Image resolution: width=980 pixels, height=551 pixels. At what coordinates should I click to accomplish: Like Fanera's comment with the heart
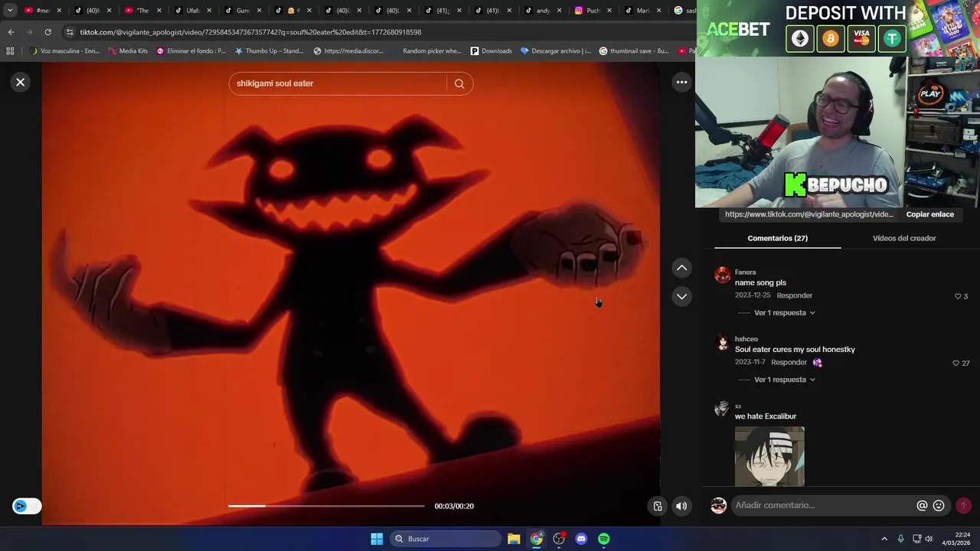click(958, 296)
